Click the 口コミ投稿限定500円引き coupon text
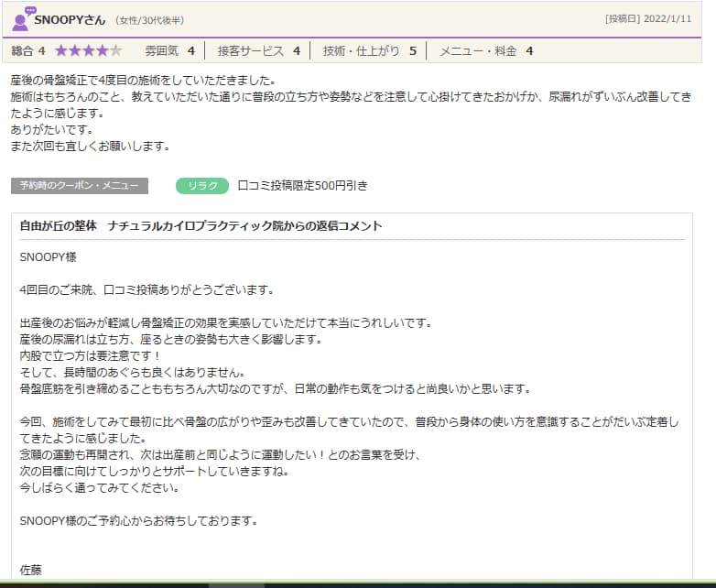The height and width of the screenshot is (588, 716). (x=302, y=186)
